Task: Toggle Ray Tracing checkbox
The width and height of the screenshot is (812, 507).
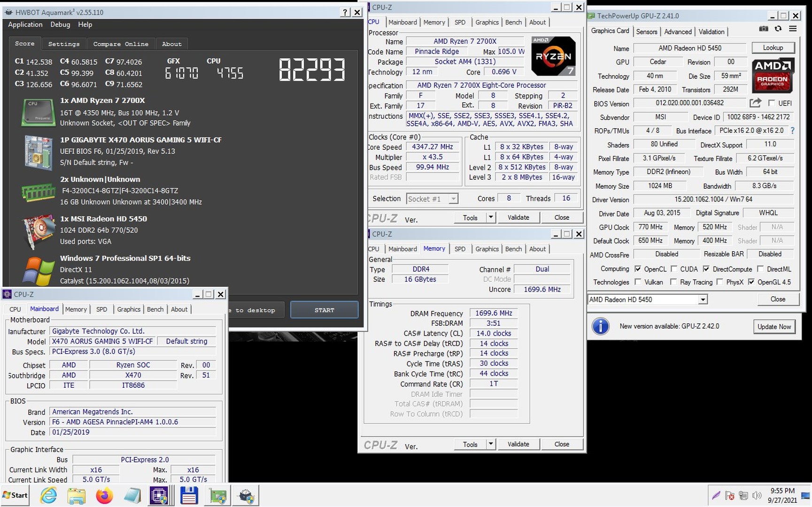Action: coord(673,282)
